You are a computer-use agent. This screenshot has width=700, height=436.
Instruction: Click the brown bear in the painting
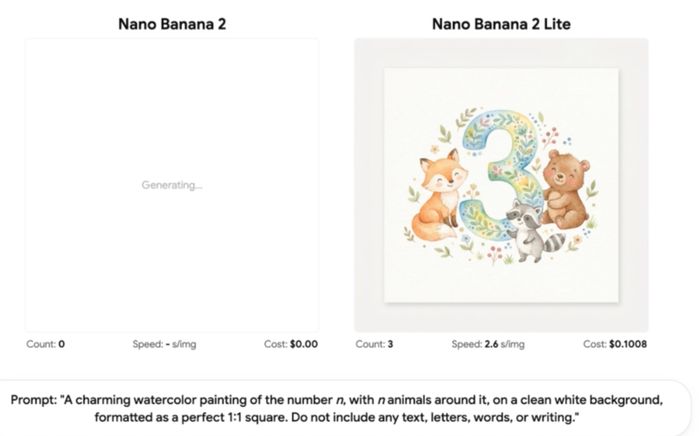[x=566, y=188]
